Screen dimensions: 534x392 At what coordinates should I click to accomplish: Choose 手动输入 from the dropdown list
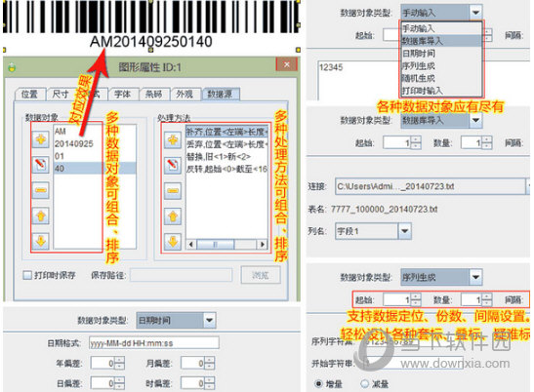[441, 28]
